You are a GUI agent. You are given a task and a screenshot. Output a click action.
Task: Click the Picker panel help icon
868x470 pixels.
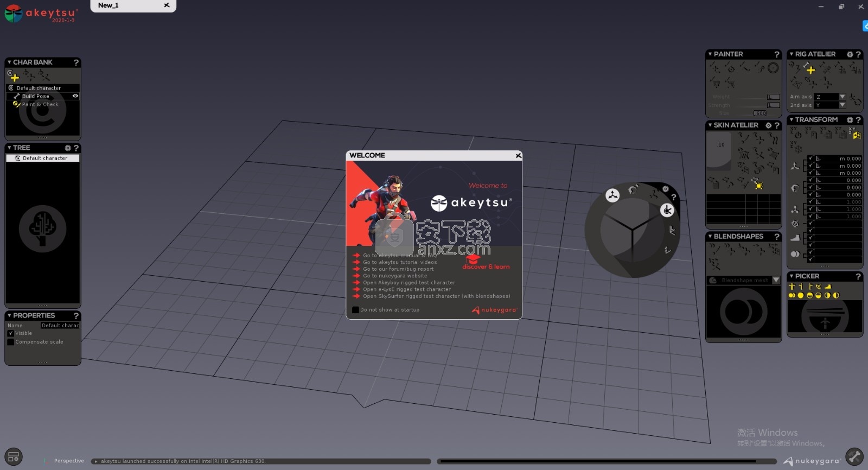[858, 276]
